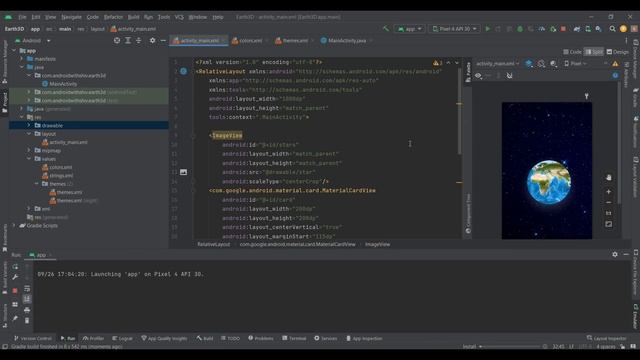Open the activity_main.xml preview file dropdown
The height and width of the screenshot is (360, 640).
coord(498,64)
